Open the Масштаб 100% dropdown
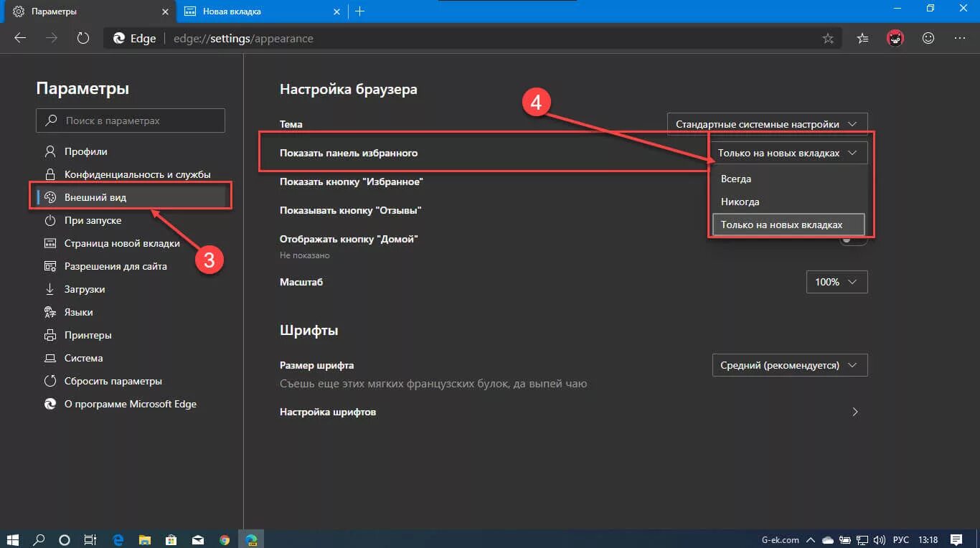The width and height of the screenshot is (980, 548). 837,282
